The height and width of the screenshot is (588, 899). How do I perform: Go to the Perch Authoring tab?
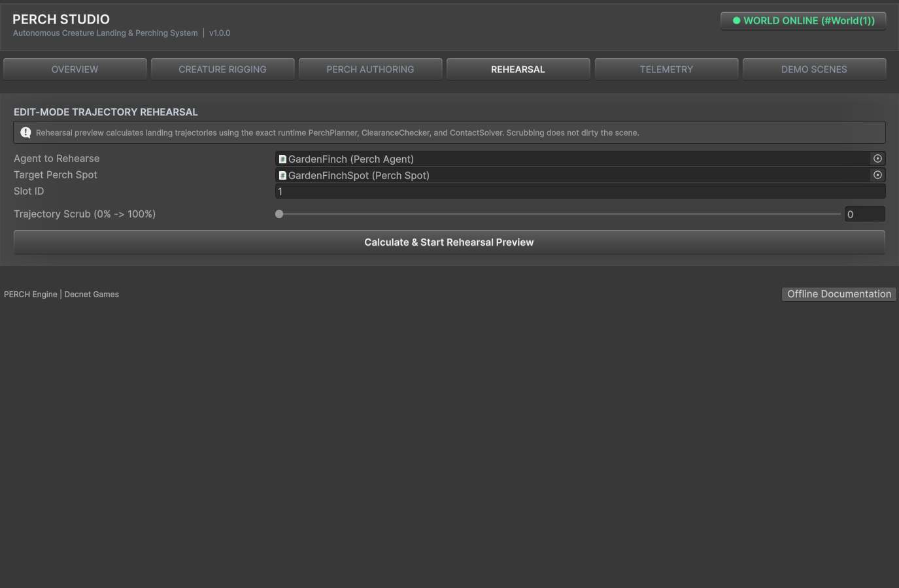pos(371,69)
